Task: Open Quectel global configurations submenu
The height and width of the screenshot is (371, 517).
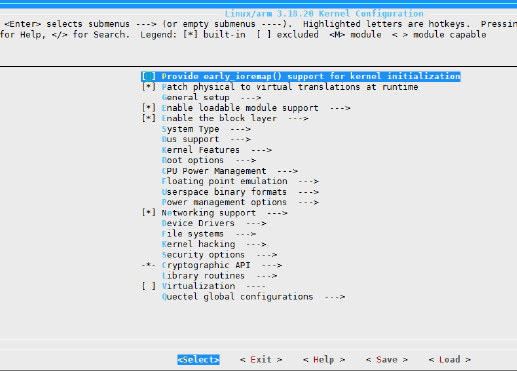Action: point(253,297)
